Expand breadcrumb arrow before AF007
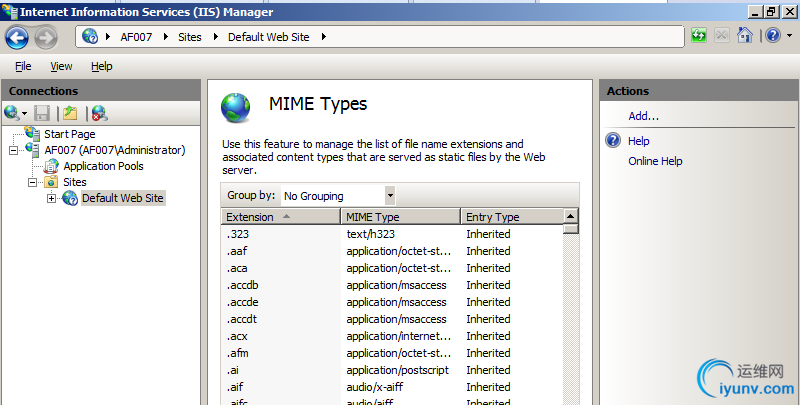Image resolution: width=800 pixels, height=405 pixels. click(x=108, y=37)
